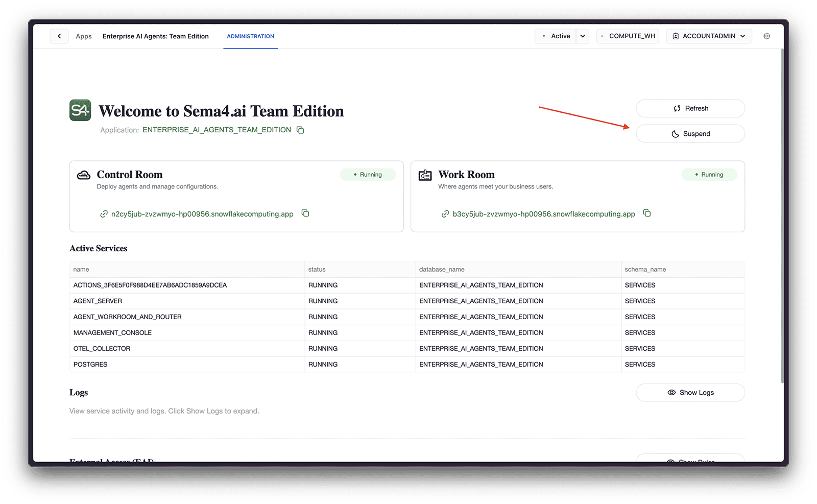This screenshot has height=504, width=817.
Task: Suspend the application
Action: 690,134
